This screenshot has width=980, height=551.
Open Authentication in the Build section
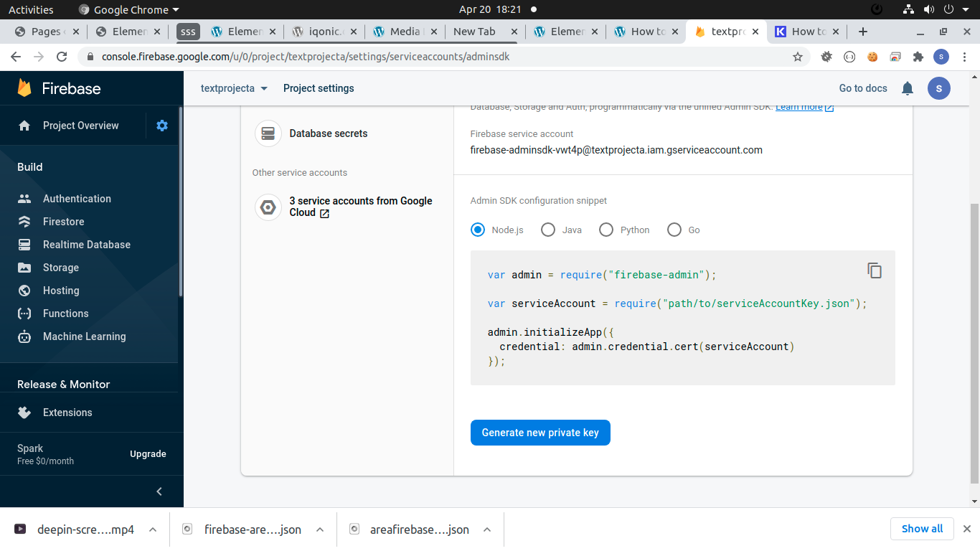click(x=77, y=199)
